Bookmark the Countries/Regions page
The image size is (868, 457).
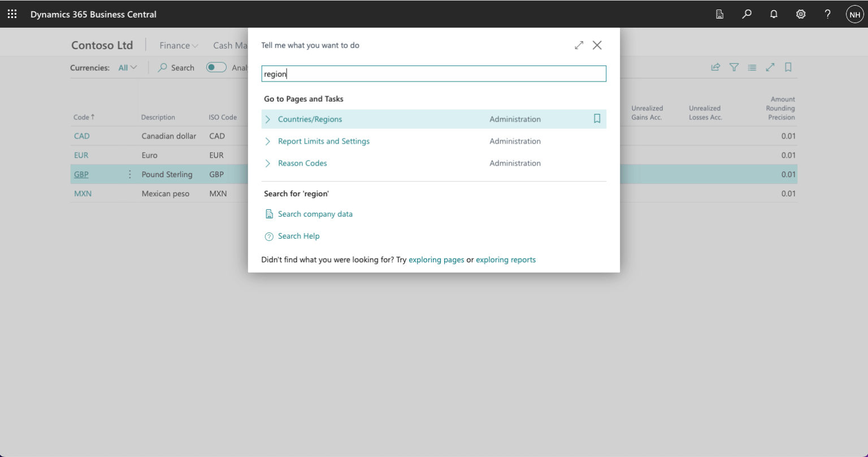[x=597, y=119]
